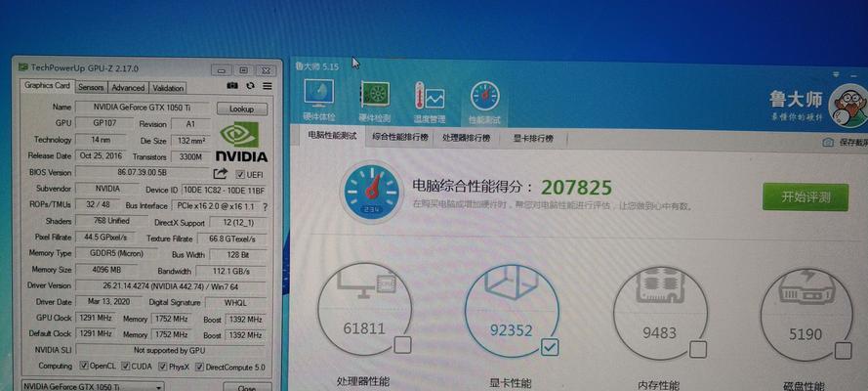
Task: Click the GPU-Z title bar app icon
Action: tap(23, 67)
